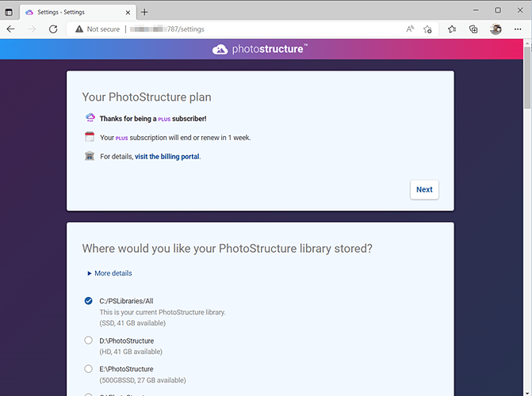This screenshot has width=532, height=396.
Task: Open the visit the billing portal link
Action: tap(167, 157)
